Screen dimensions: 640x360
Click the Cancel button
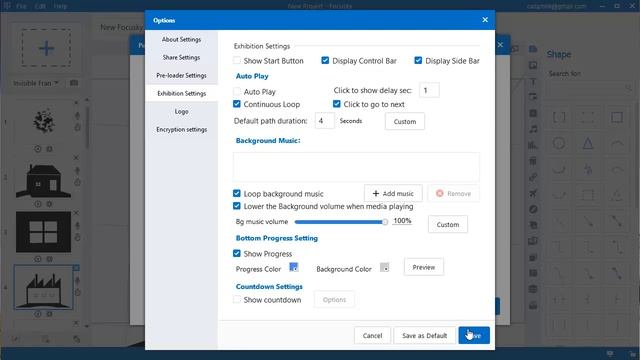coord(372,336)
